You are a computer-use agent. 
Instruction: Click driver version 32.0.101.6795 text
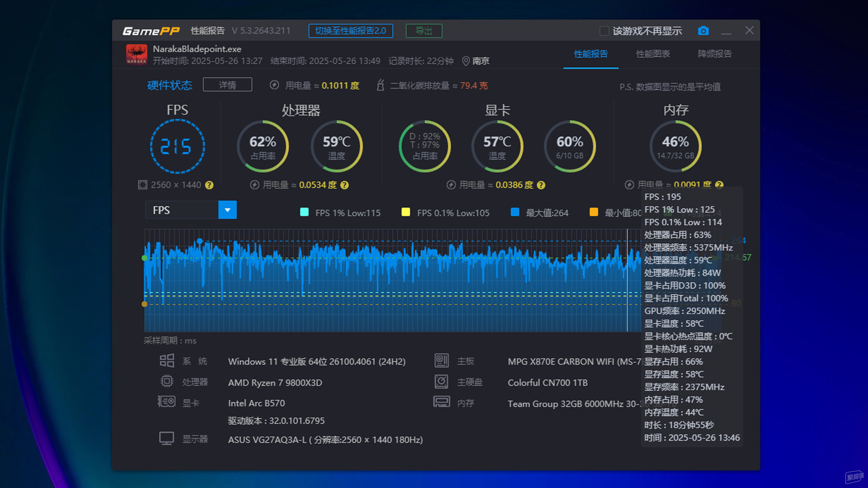click(x=276, y=421)
